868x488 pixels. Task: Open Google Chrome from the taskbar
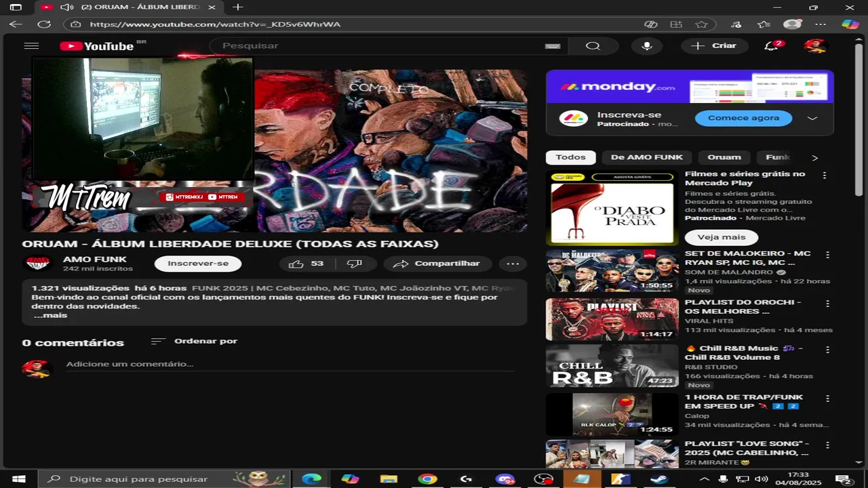427,479
